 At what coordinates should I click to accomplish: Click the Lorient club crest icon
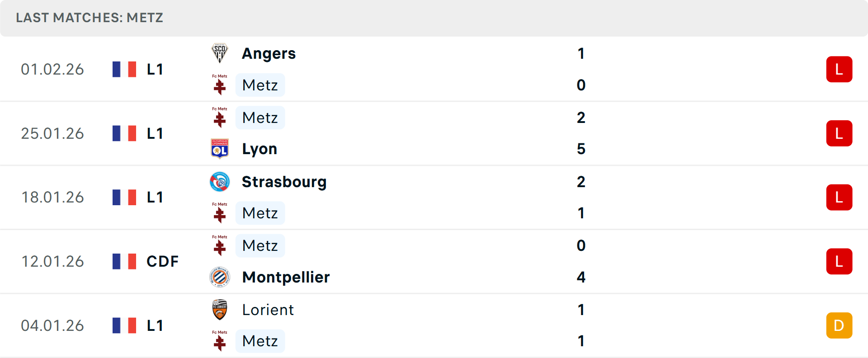click(x=220, y=310)
